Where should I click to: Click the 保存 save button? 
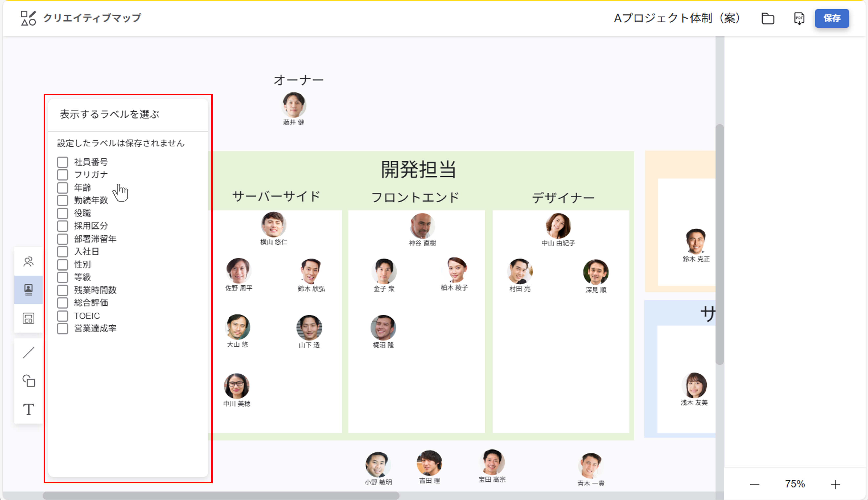(x=832, y=19)
